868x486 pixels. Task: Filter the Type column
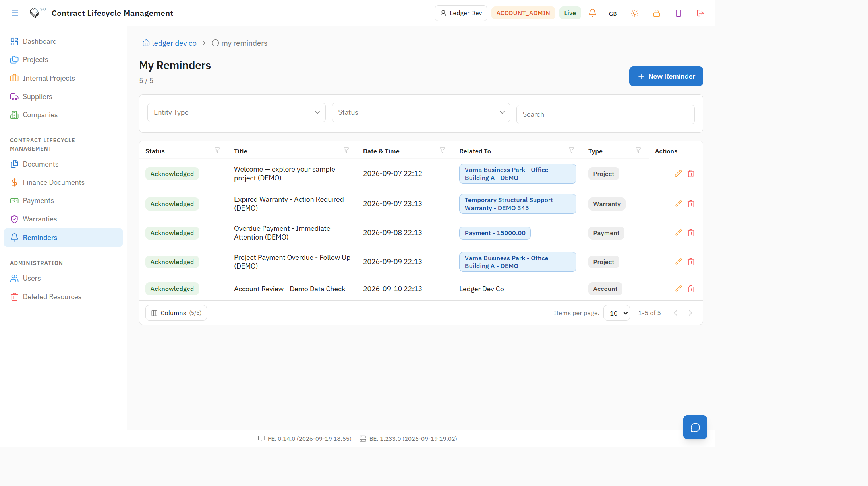[638, 150]
